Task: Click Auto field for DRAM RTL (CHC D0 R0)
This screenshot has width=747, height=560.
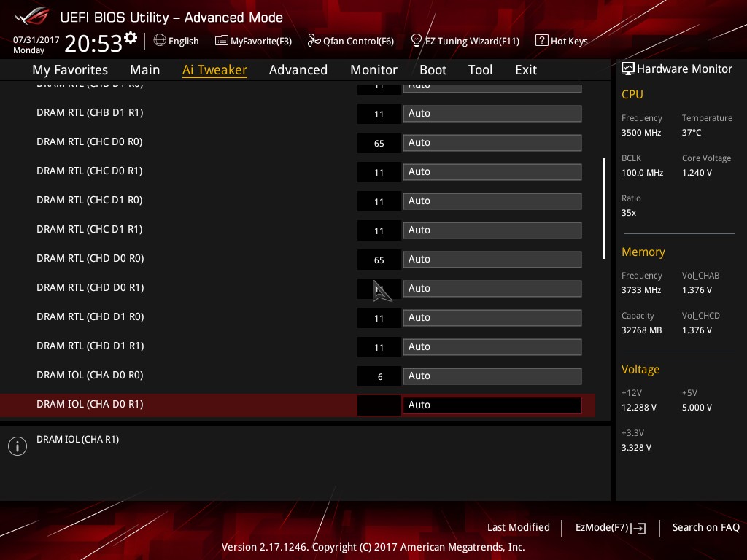Action: (492, 142)
